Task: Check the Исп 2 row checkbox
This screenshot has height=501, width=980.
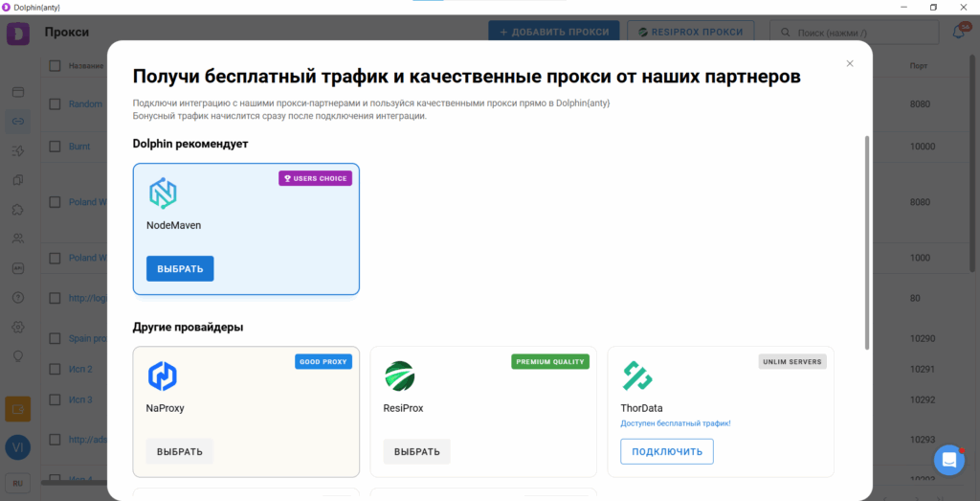Action: pyautogui.click(x=55, y=369)
